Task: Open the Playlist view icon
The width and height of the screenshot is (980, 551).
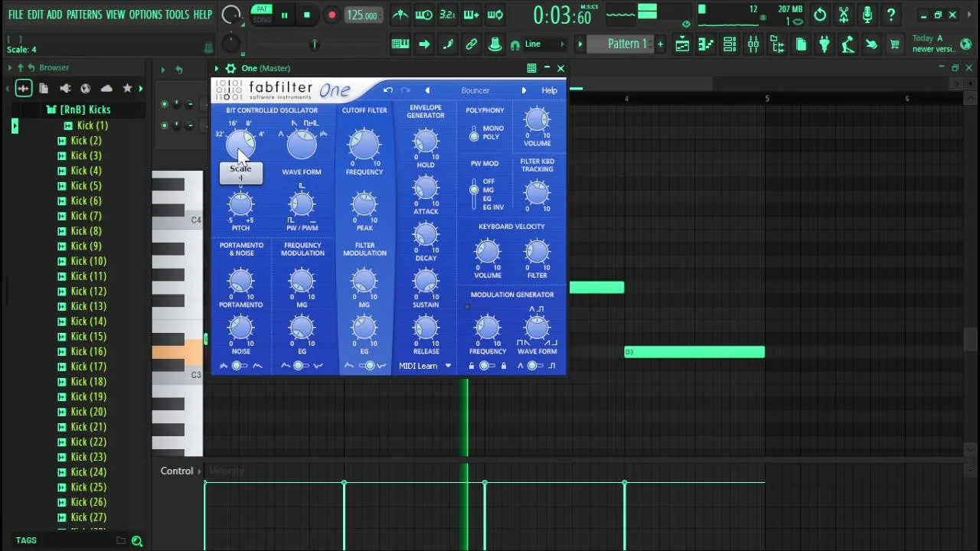Action: click(682, 44)
